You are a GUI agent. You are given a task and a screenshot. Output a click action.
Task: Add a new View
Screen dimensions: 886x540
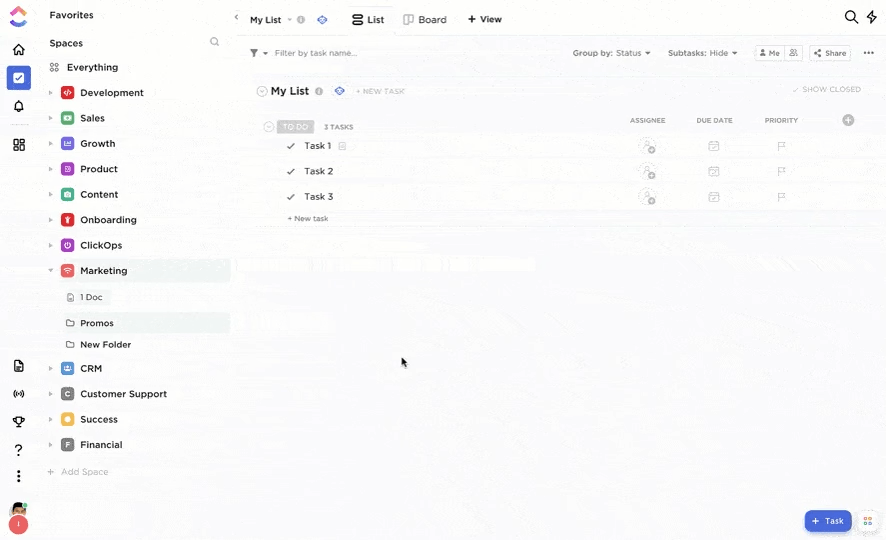pyautogui.click(x=484, y=20)
